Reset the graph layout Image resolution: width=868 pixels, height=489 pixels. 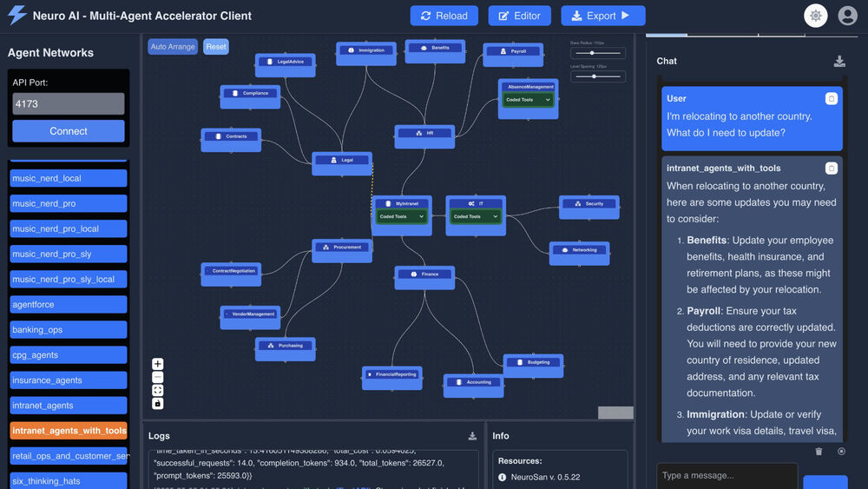click(x=216, y=47)
